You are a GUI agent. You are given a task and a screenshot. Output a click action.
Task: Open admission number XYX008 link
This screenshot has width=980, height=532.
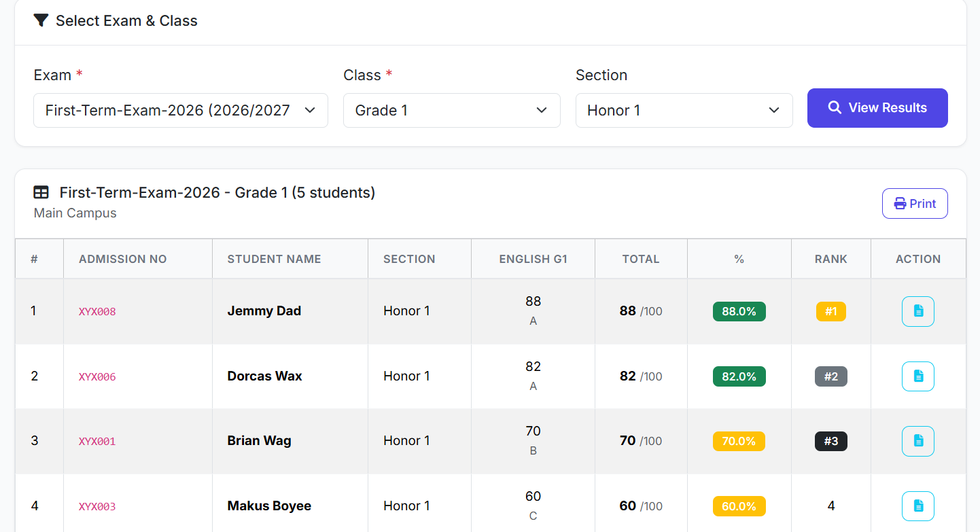97,311
